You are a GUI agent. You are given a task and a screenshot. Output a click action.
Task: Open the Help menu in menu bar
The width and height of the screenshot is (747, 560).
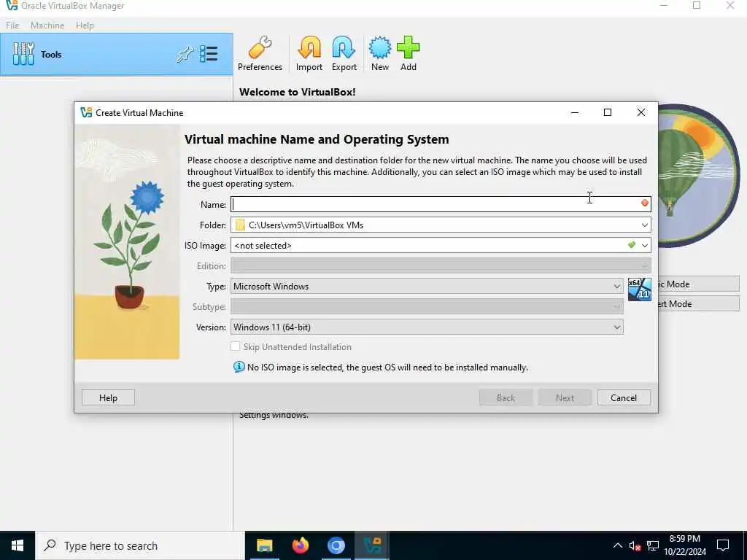(85, 26)
